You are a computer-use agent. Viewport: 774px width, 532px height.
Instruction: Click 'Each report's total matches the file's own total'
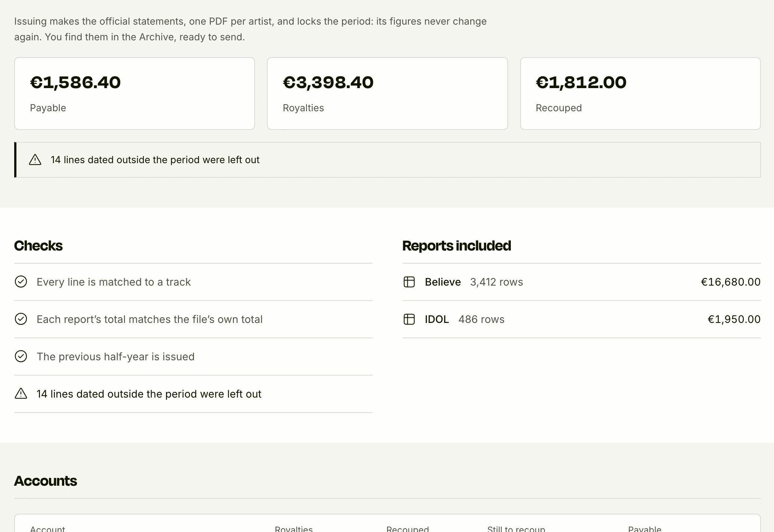149,319
